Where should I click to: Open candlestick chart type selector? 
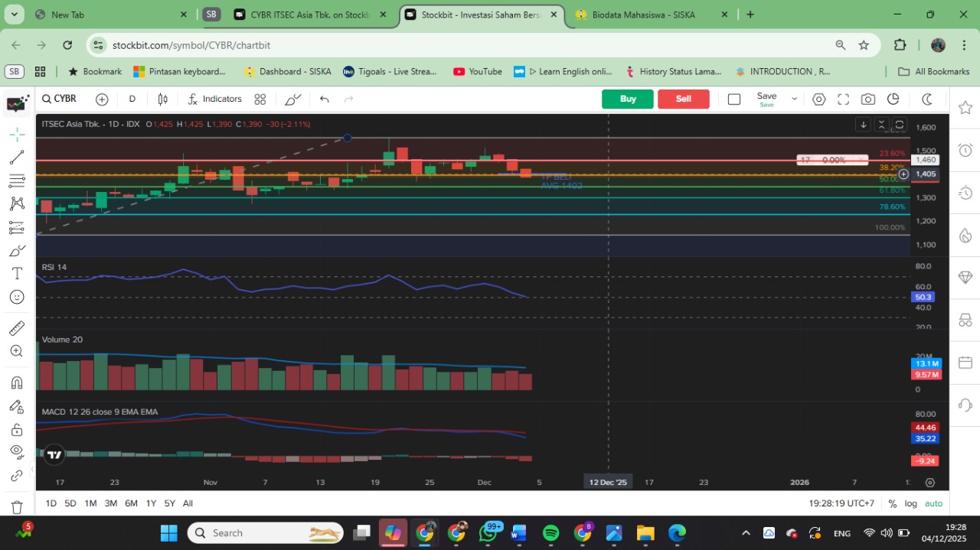click(162, 99)
